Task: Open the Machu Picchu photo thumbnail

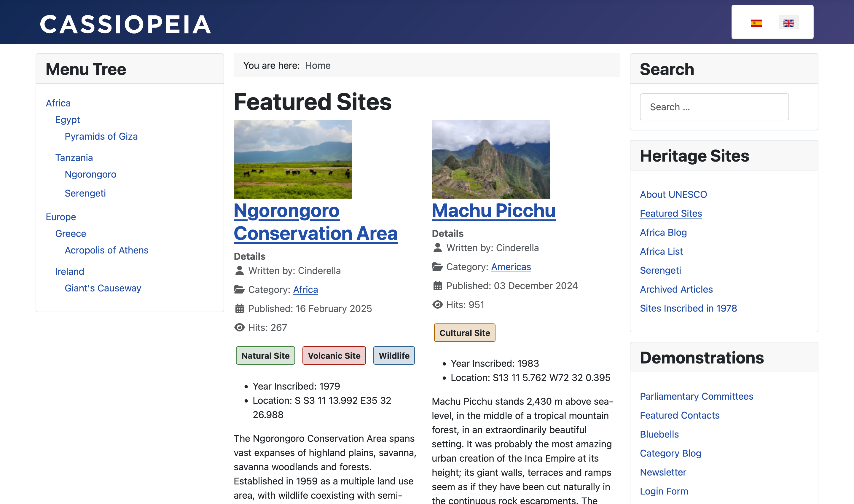Action: click(491, 159)
